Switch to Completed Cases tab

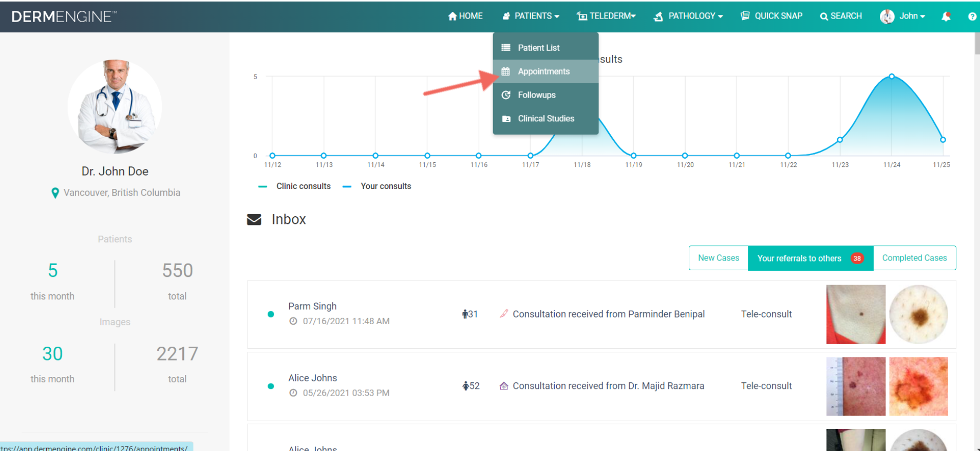click(x=914, y=258)
